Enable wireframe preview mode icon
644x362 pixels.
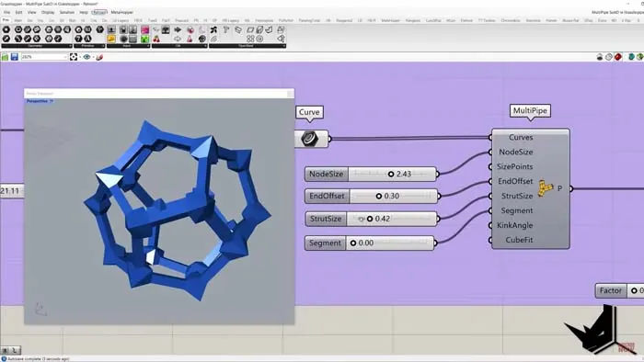pyautogui.click(x=609, y=57)
